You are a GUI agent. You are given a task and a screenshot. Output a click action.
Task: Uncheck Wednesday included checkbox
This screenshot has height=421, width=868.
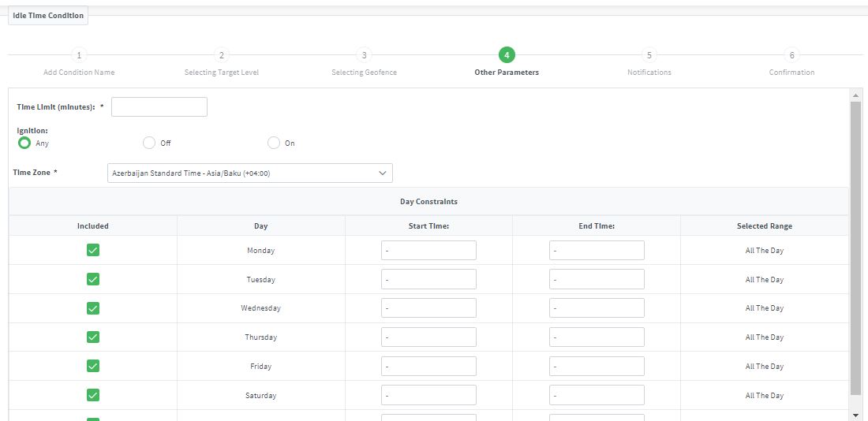click(x=93, y=308)
